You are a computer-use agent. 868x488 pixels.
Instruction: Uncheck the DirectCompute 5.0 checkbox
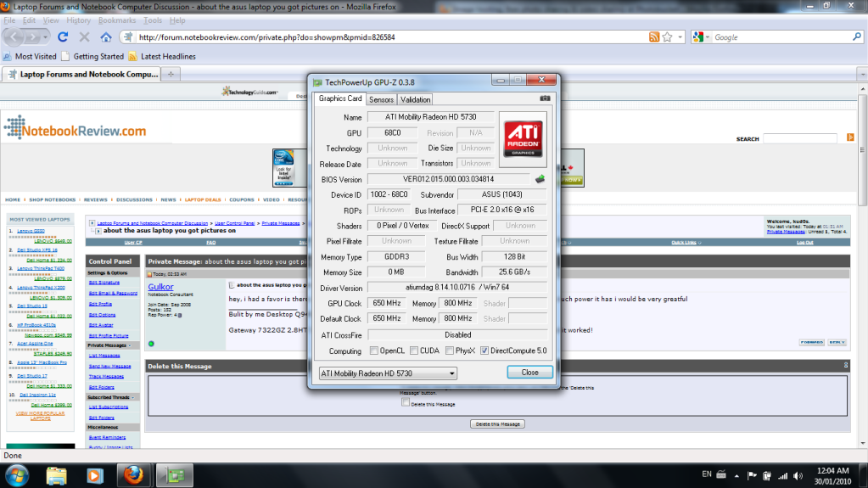click(x=484, y=351)
